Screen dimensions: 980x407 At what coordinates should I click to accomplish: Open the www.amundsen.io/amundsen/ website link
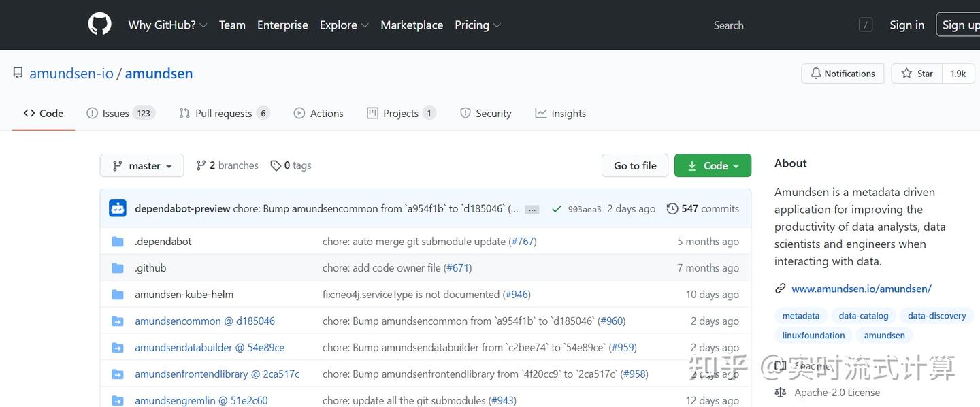(x=862, y=289)
